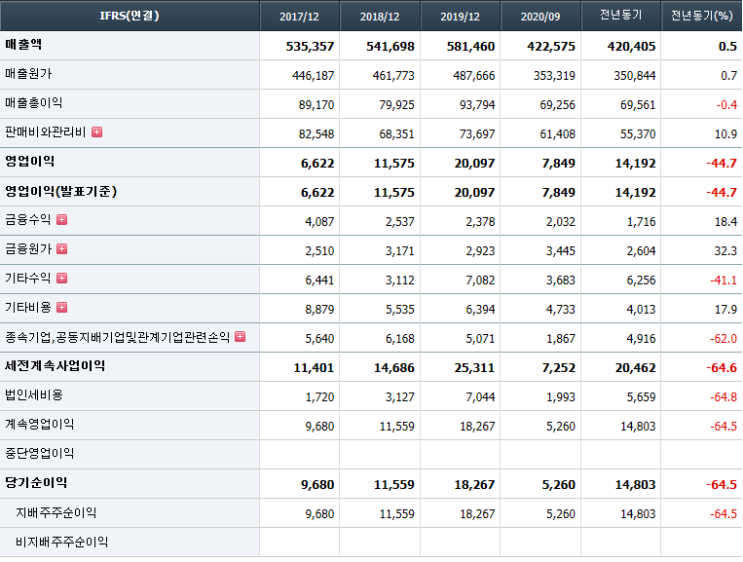Click the 법인세비용 row label

coord(34,395)
